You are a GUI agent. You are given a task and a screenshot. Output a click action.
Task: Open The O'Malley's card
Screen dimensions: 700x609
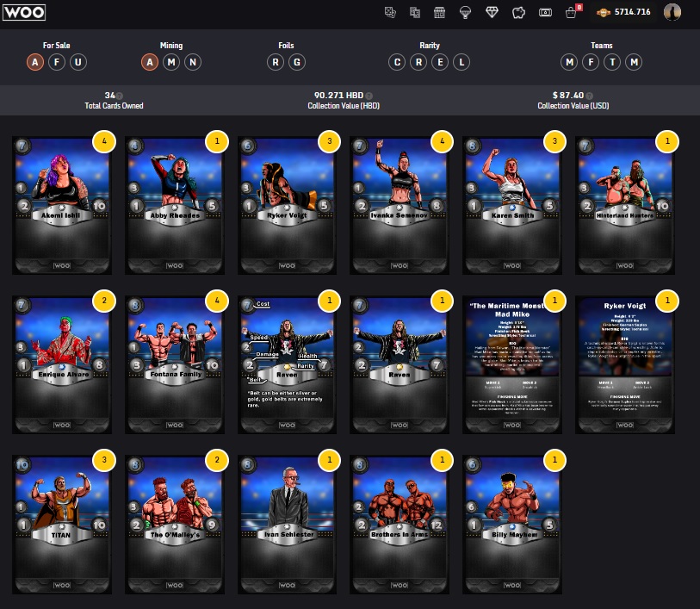click(175, 525)
